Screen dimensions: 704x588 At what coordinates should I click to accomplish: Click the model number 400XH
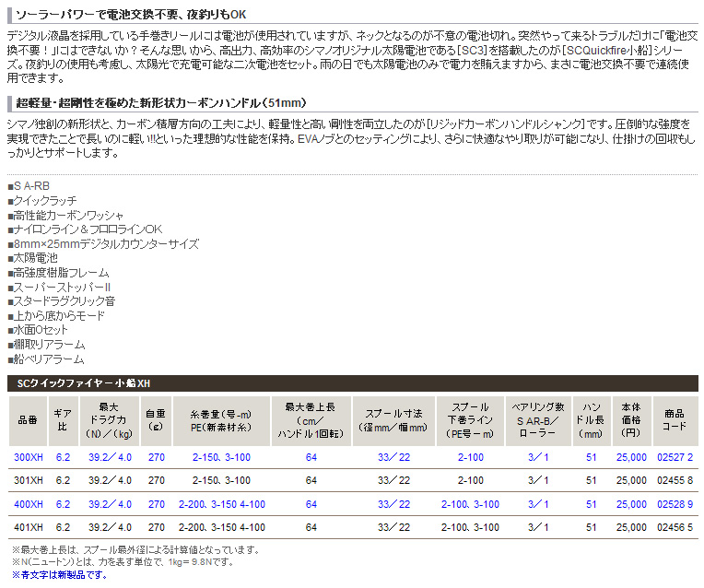[x=29, y=504]
